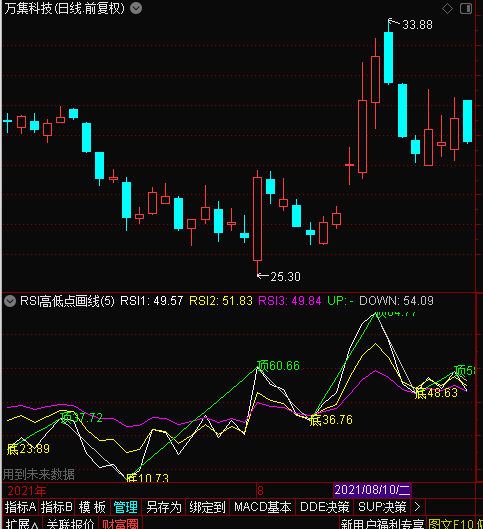
Task: Switch to SUP决策 indicator
Action: coord(382,507)
